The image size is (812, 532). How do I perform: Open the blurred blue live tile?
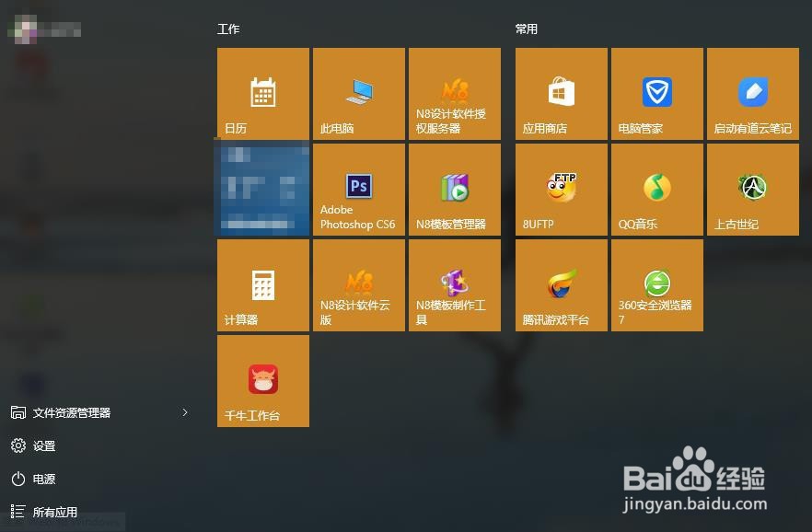coord(263,190)
